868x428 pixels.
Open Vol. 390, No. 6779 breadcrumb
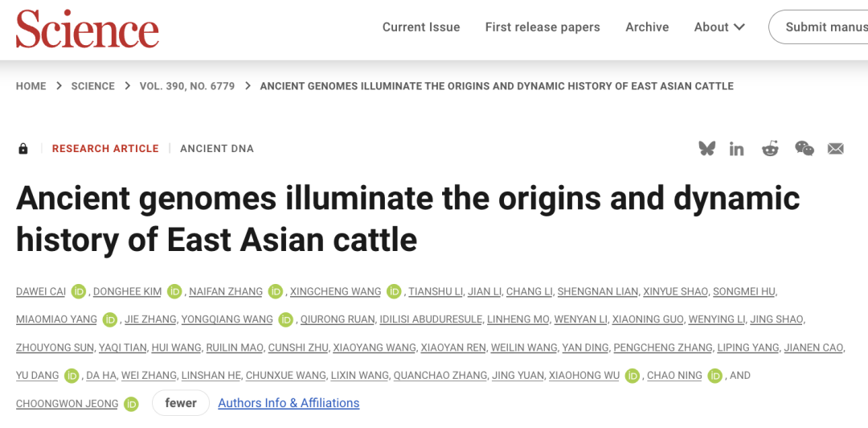click(187, 86)
